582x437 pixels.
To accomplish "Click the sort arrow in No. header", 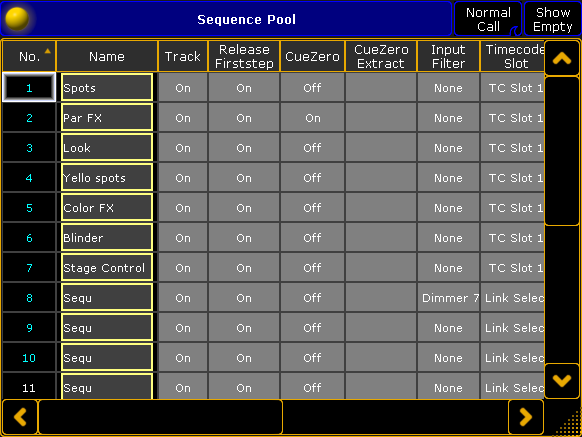I will click(x=48, y=51).
